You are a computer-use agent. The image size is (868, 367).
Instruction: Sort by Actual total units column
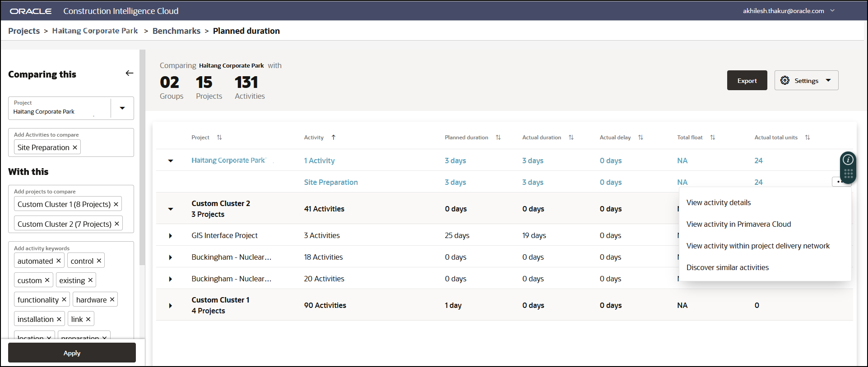808,138
